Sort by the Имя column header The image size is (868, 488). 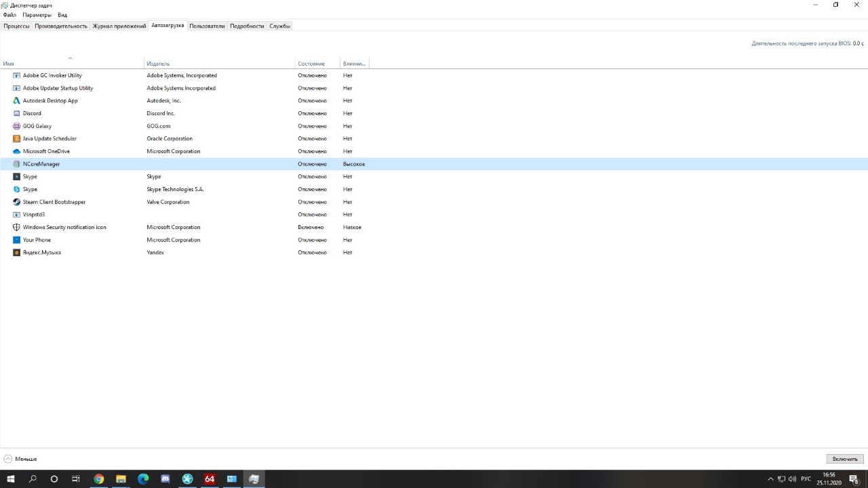[73, 64]
